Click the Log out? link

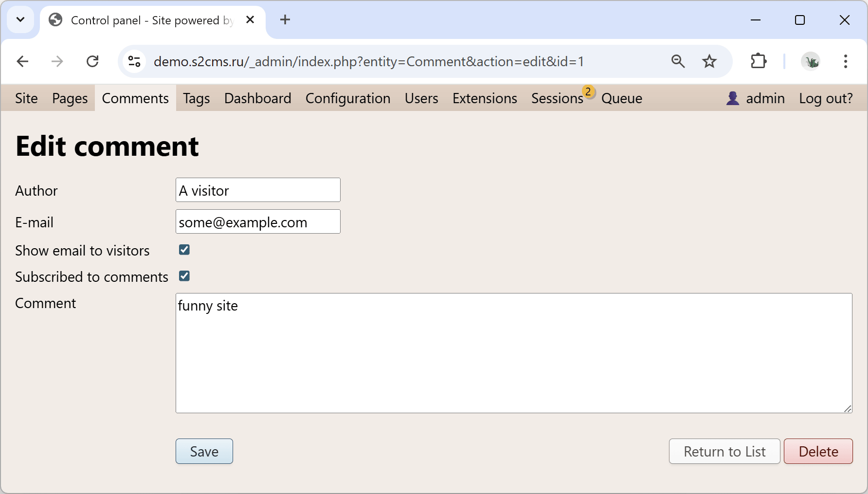pos(826,98)
